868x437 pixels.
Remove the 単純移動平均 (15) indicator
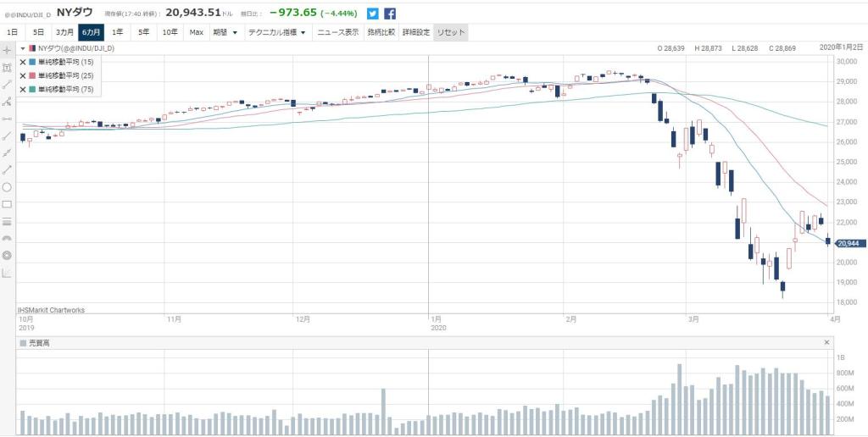click(x=23, y=62)
